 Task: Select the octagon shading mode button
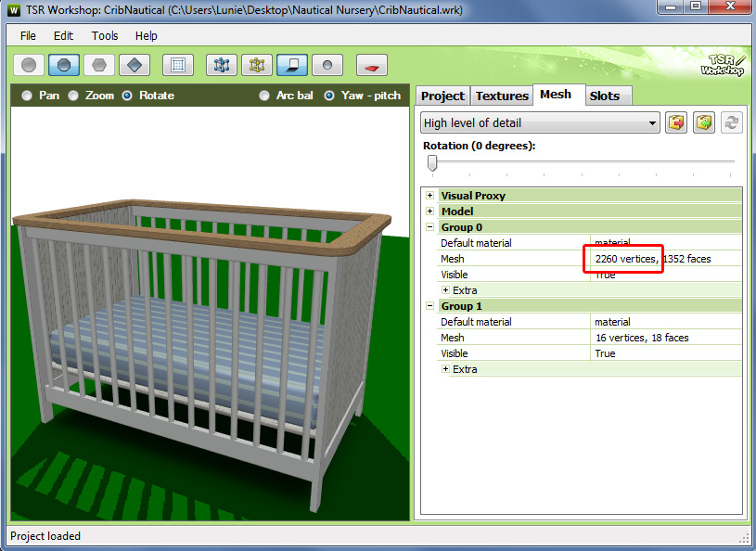click(x=64, y=65)
